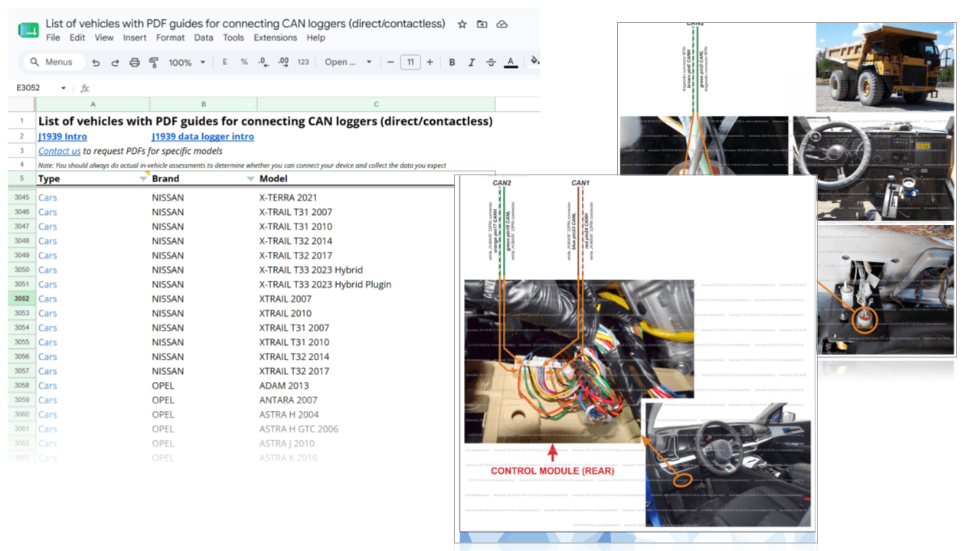Click the cell X-TRAIL T33 2023 Hybrid Plugin
The width and height of the screenshot is (980, 551).
pos(325,284)
